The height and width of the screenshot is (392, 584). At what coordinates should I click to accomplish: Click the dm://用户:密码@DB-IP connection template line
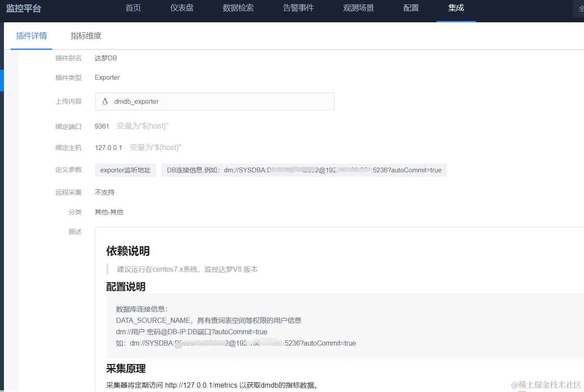pos(192,332)
